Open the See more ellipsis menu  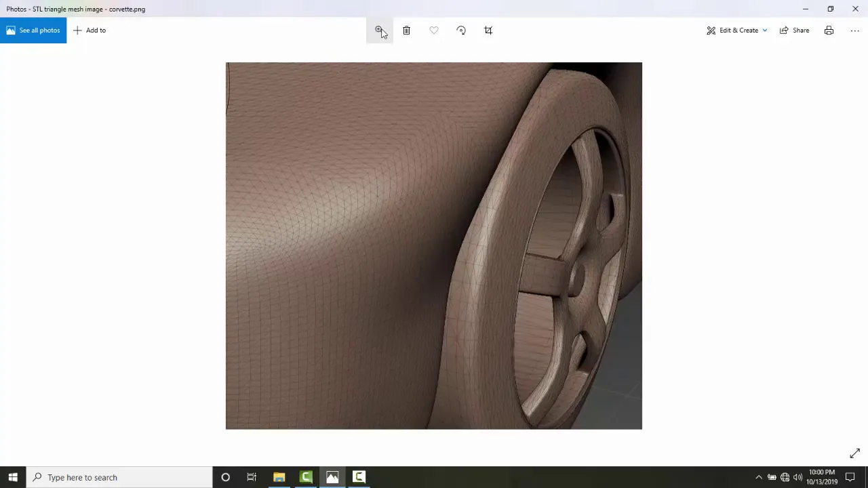pyautogui.click(x=854, y=30)
